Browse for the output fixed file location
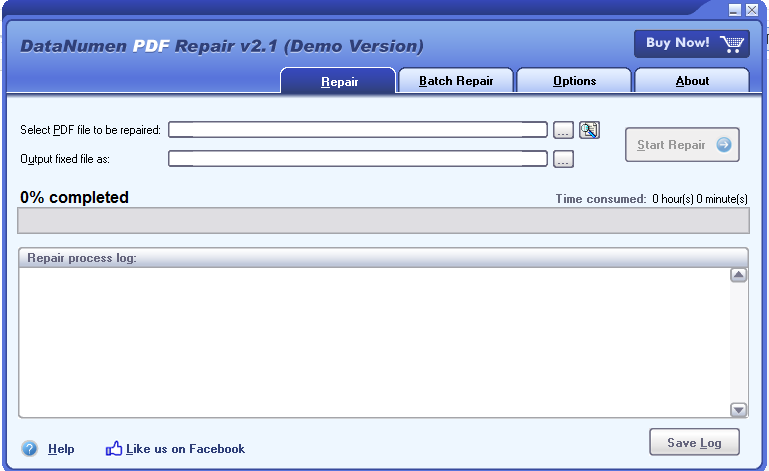Screen dimensions: 769x471 [x=563, y=159]
